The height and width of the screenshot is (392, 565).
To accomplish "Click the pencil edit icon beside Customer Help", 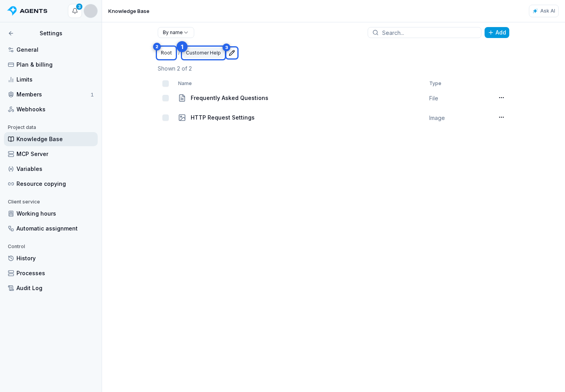I will [x=232, y=53].
